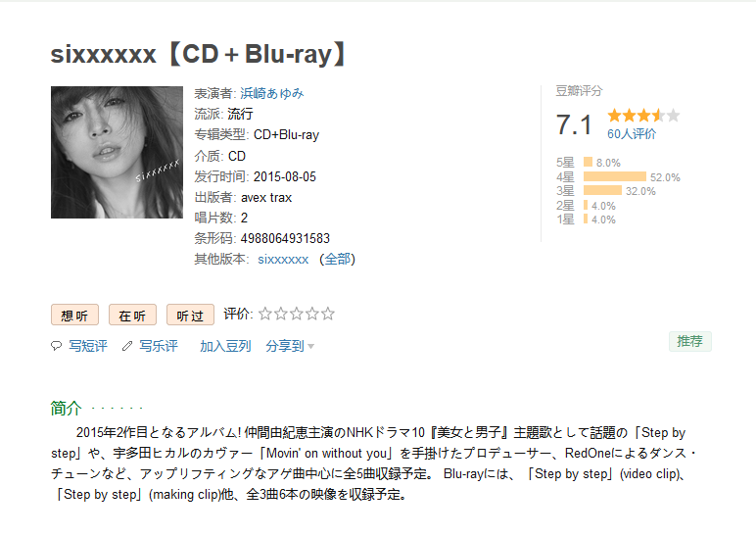This screenshot has width=756, height=536.
Task: Expand the 分享到 share dropdown
Action: coord(290,346)
